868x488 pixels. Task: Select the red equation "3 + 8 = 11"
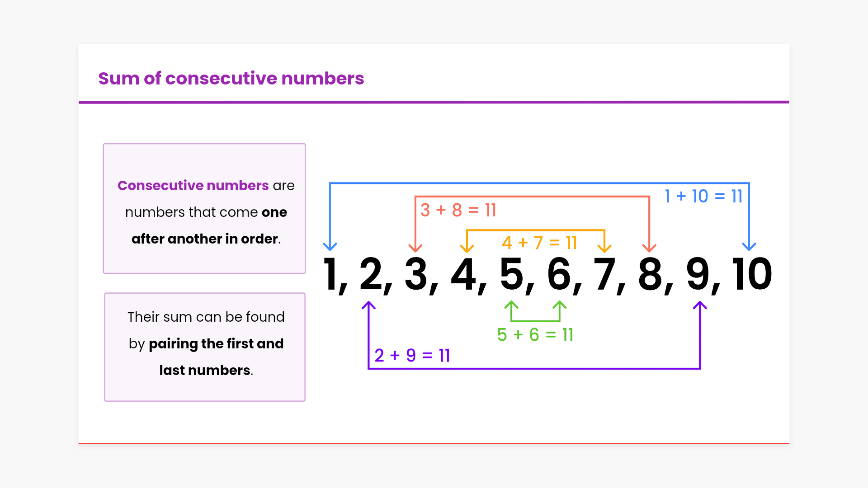(x=458, y=211)
